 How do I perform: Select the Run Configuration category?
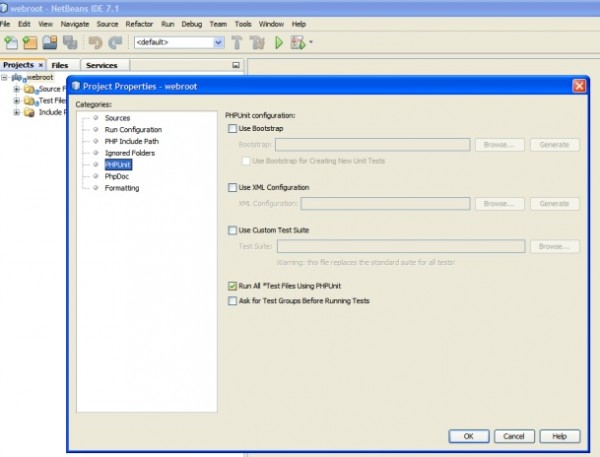[133, 130]
